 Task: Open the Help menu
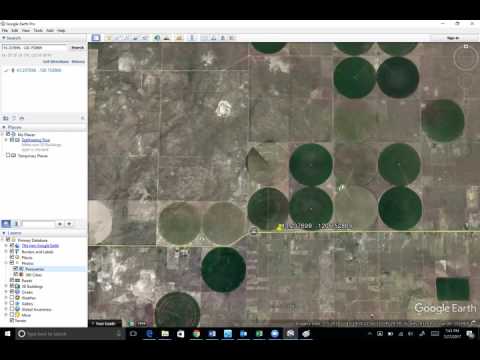click(61, 30)
